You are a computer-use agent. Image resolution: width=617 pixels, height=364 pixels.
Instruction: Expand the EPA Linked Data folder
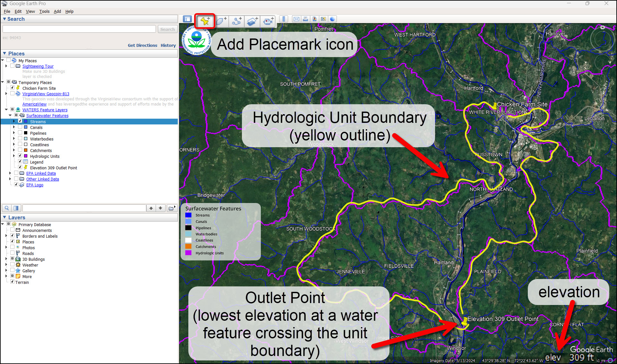pyautogui.click(x=10, y=173)
